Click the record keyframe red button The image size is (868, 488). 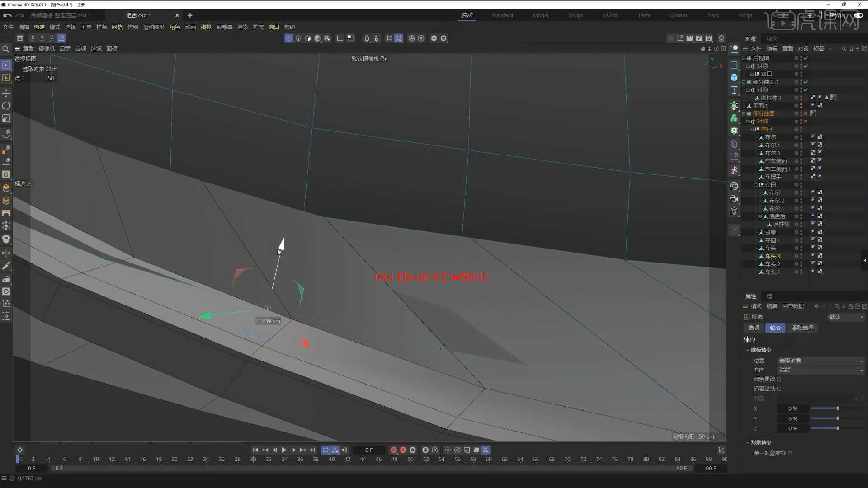[393, 450]
